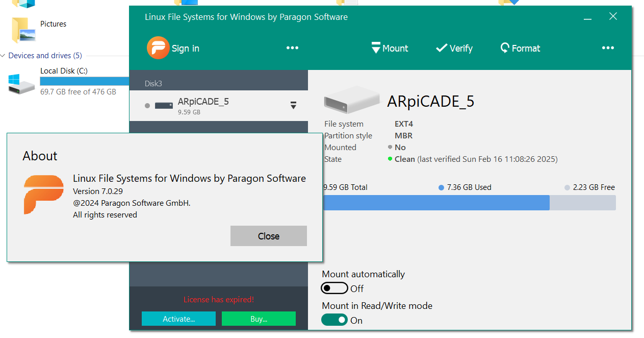644x338 pixels.
Task: Open the more options menu after Format
Action: (608, 48)
